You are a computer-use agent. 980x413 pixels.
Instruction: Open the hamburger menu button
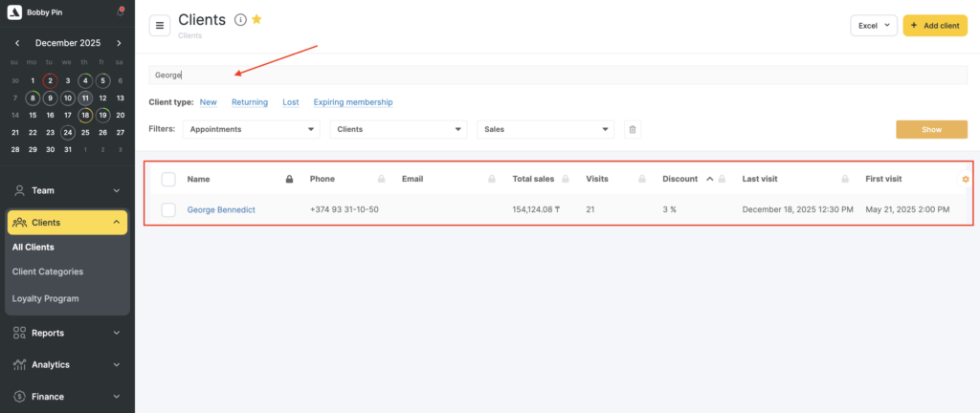[x=160, y=26]
